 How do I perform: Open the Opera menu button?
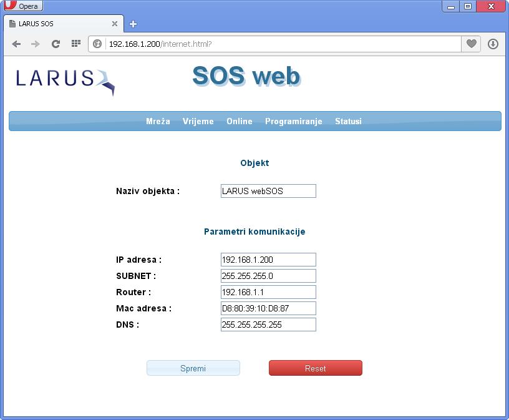pyautogui.click(x=23, y=6)
